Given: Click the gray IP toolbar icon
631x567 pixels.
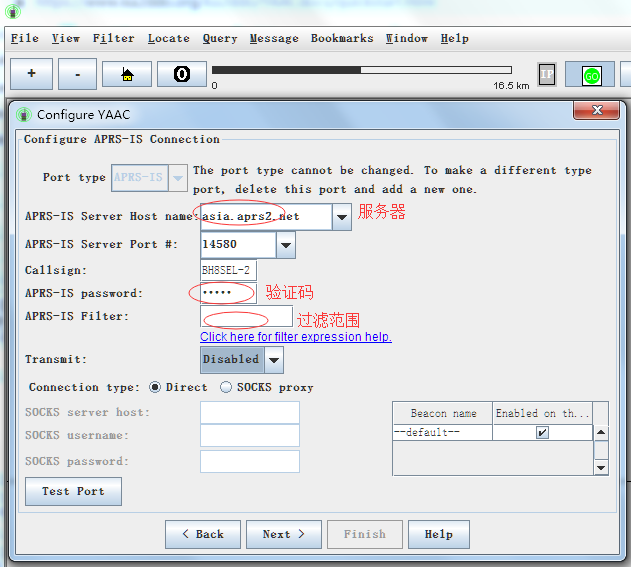Looking at the screenshot, I should pos(547,75).
